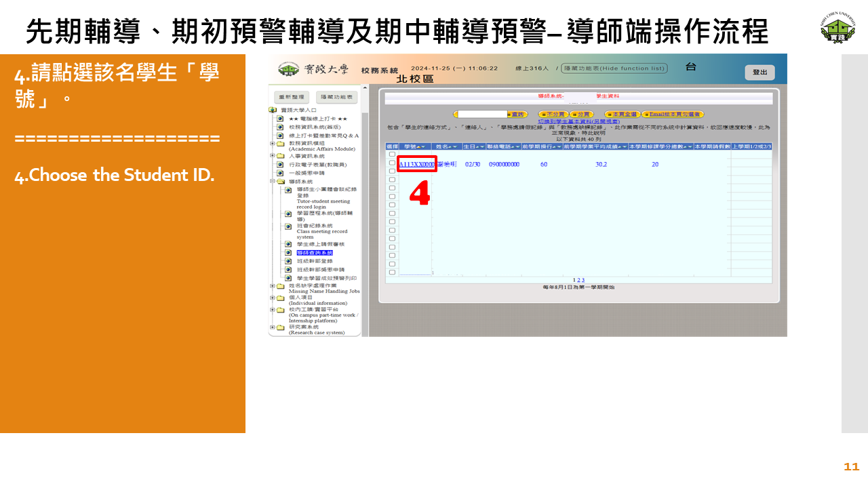Click the 登出 logout button
The image size is (868, 488).
coord(759,73)
